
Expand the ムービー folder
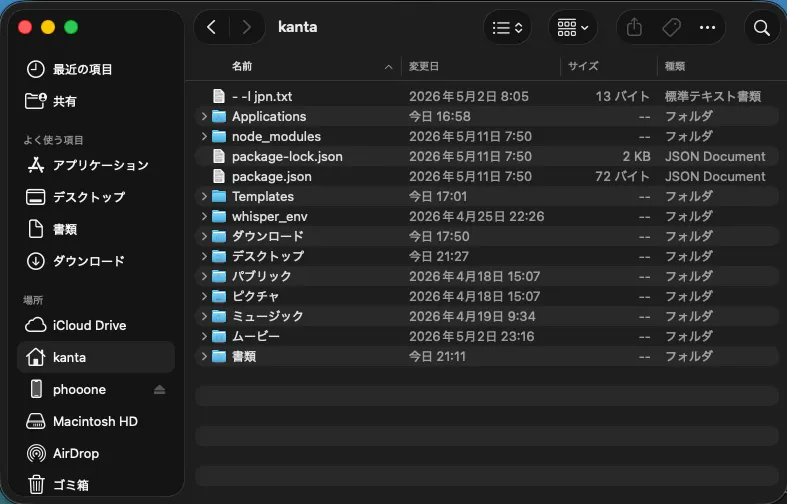point(204,336)
